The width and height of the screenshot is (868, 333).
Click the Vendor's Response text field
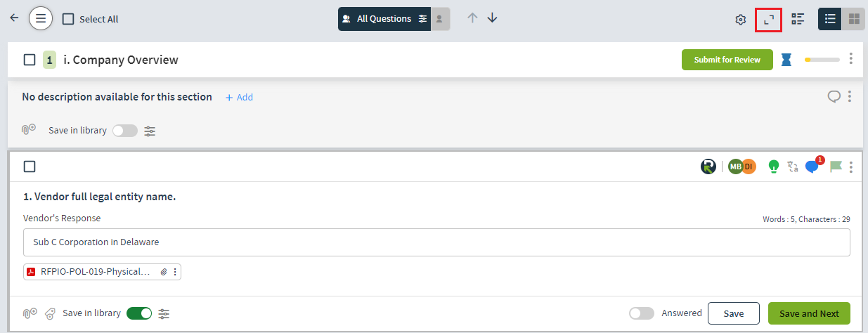(x=436, y=242)
